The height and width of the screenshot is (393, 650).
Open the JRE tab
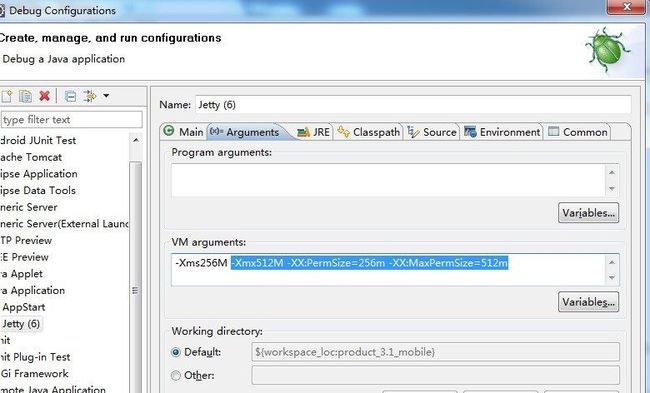tap(313, 132)
